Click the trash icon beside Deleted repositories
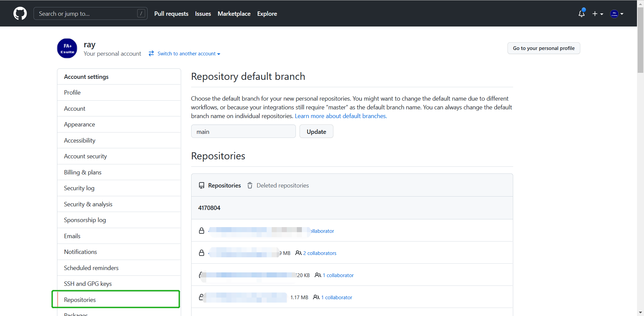The image size is (644, 316). click(x=250, y=186)
